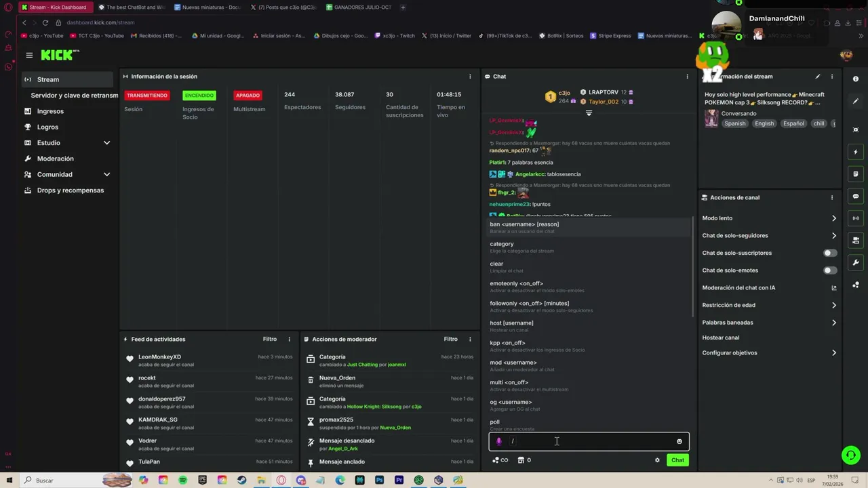
Task: Open Filtro in Acciones de moderador
Action: coord(450,339)
